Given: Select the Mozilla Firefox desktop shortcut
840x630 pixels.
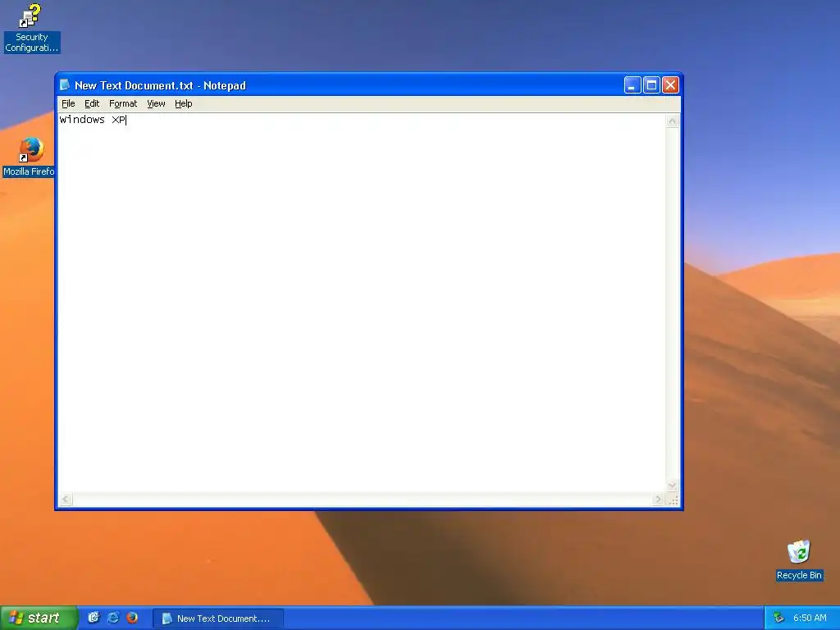Looking at the screenshot, I should click(x=30, y=157).
